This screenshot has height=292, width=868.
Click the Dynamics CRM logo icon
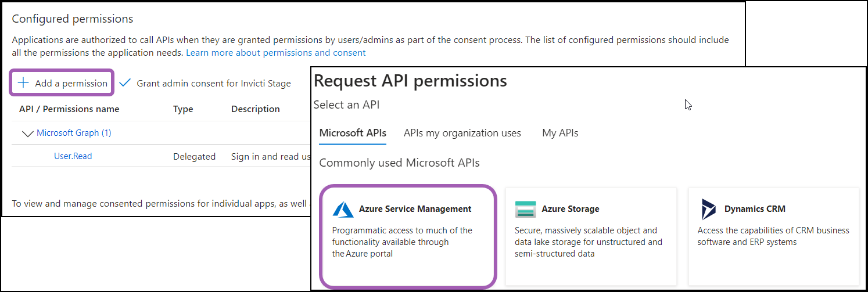708,209
